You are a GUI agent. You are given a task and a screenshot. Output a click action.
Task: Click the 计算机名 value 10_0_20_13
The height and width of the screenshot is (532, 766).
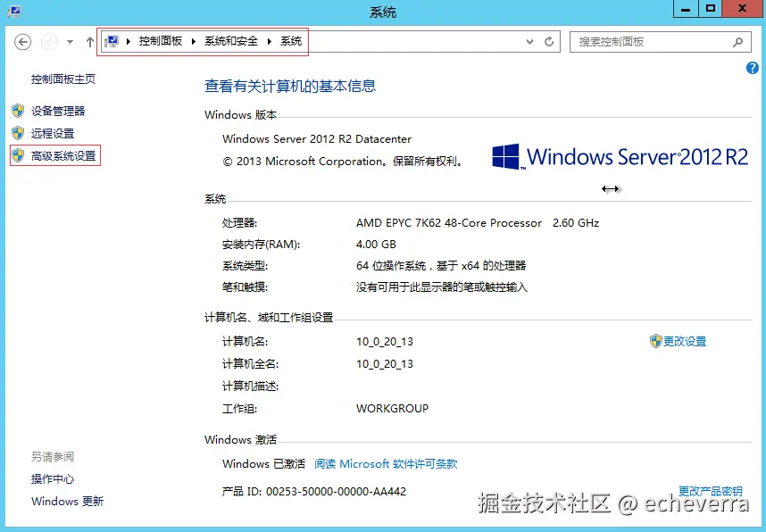[385, 342]
